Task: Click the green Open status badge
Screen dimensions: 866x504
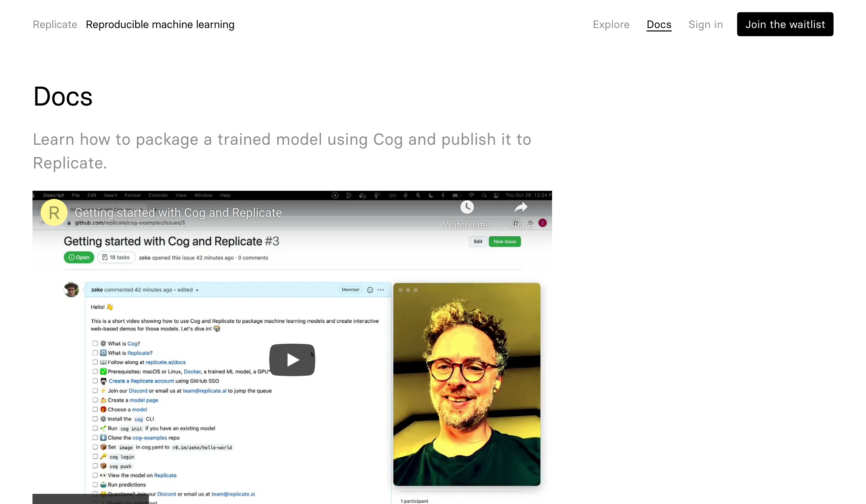Action: [x=79, y=257]
